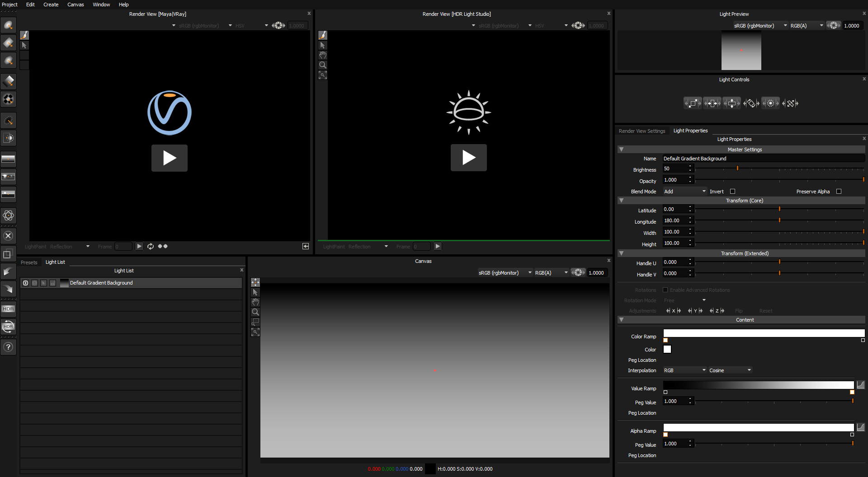Open the Create menu
This screenshot has width=868, height=477.
tap(51, 5)
